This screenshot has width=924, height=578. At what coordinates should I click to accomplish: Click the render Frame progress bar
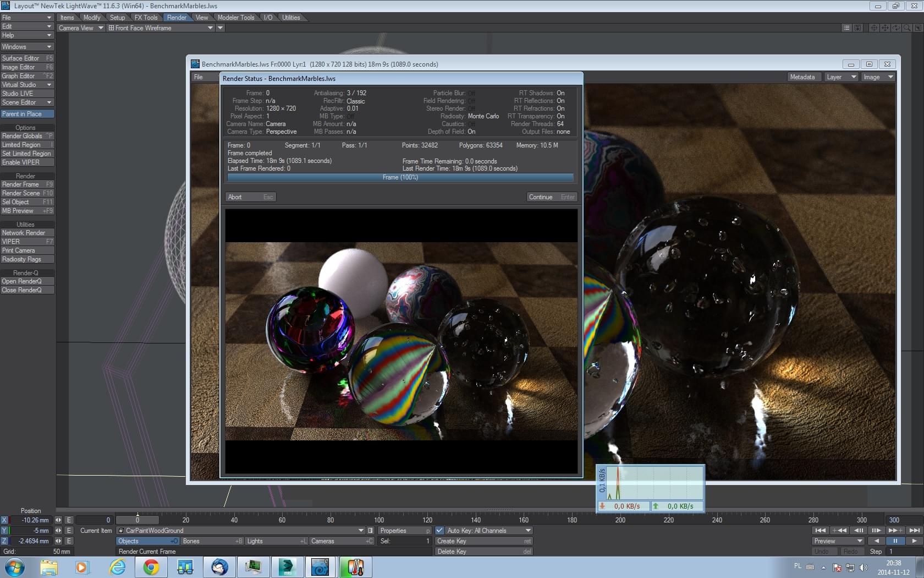[x=400, y=177]
